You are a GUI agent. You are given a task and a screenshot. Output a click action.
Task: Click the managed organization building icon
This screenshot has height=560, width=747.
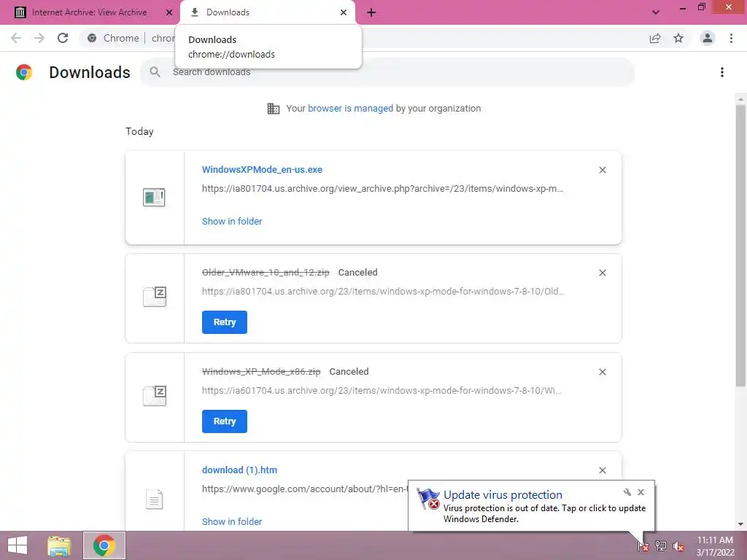click(274, 109)
